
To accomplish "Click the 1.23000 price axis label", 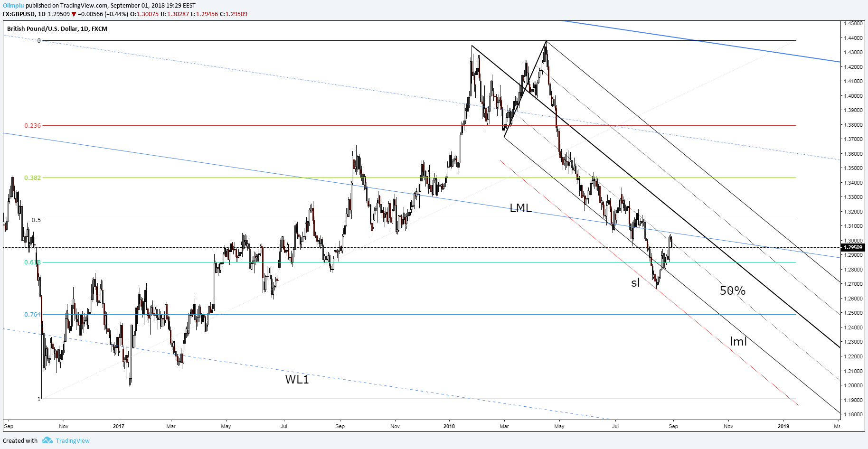I will (x=853, y=342).
